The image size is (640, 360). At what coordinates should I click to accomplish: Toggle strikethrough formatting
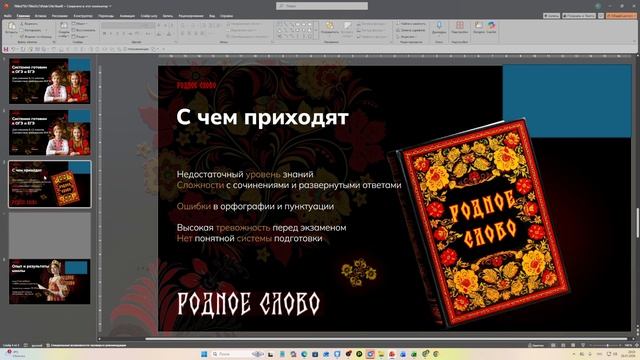tap(130, 34)
